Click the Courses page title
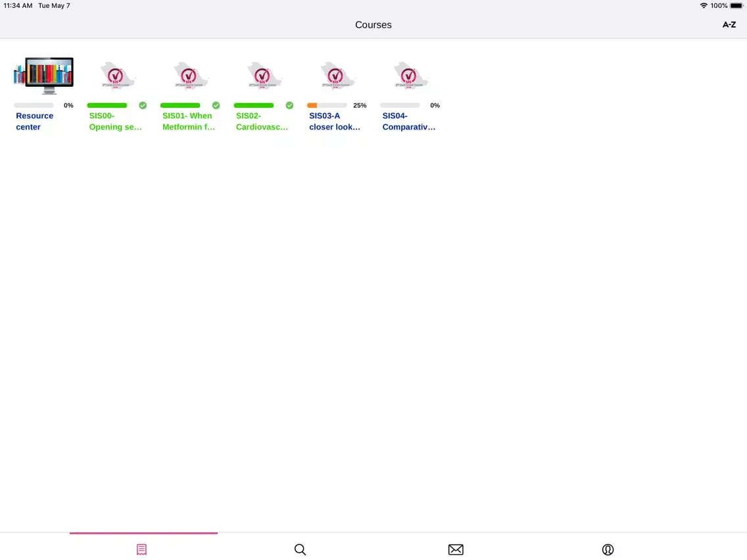The width and height of the screenshot is (747, 560). tap(373, 25)
